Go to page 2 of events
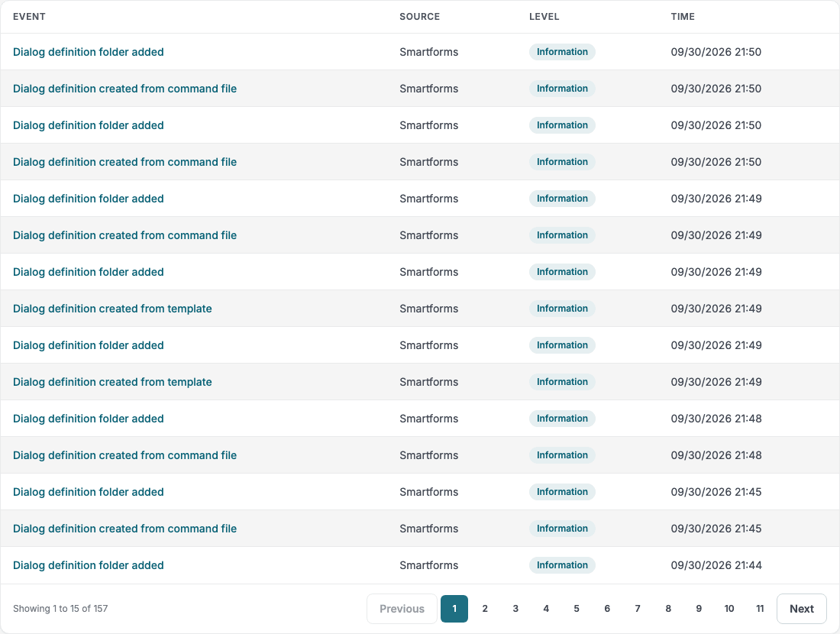Screen dimensions: 840x634 [485, 608]
